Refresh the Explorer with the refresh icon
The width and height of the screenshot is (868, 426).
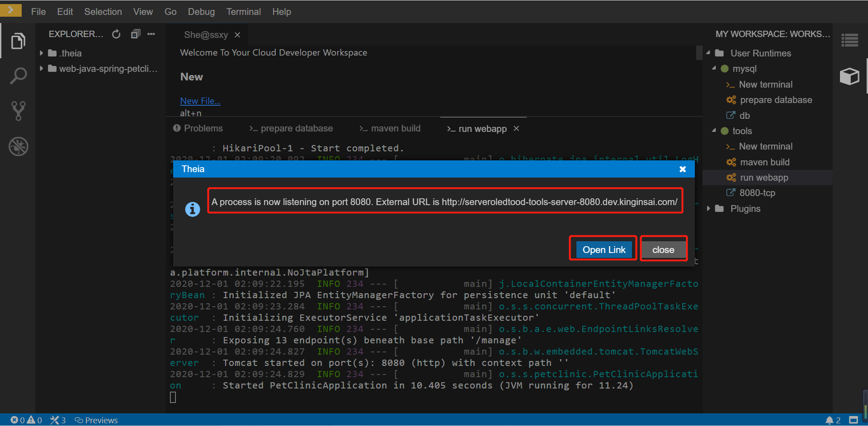coord(116,34)
